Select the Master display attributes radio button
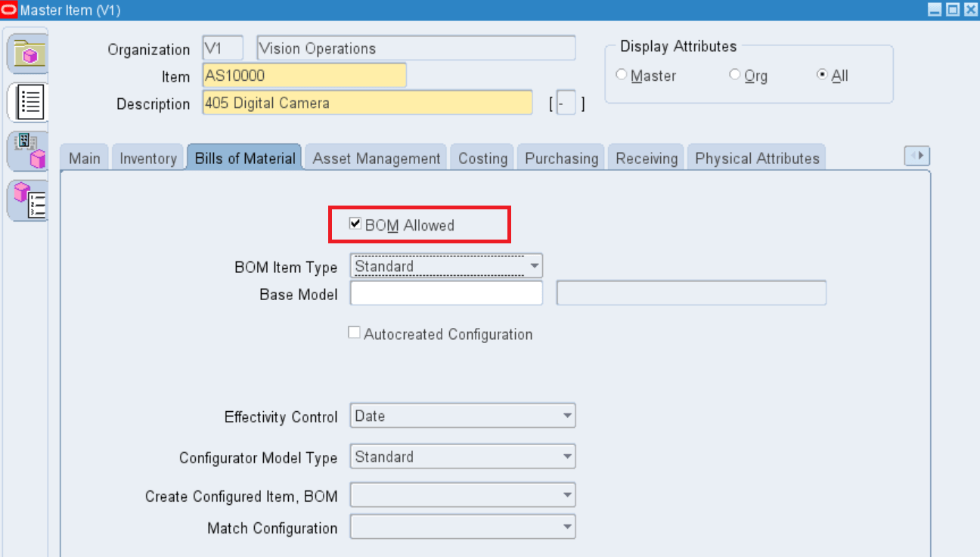The height and width of the screenshot is (557, 980). (621, 74)
